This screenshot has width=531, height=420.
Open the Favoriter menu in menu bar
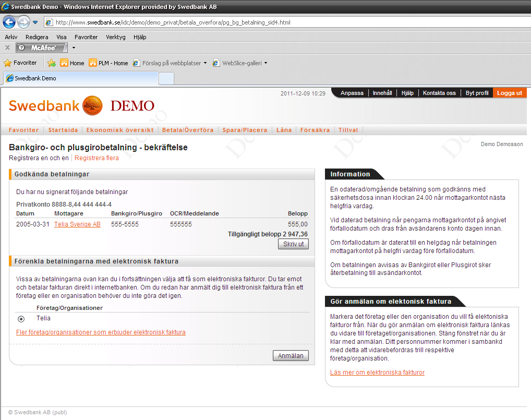(x=86, y=37)
